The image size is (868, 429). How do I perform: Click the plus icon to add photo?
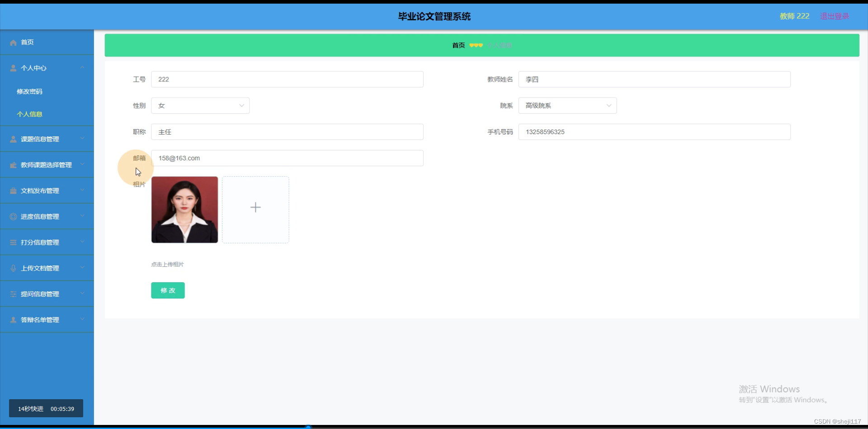click(255, 207)
